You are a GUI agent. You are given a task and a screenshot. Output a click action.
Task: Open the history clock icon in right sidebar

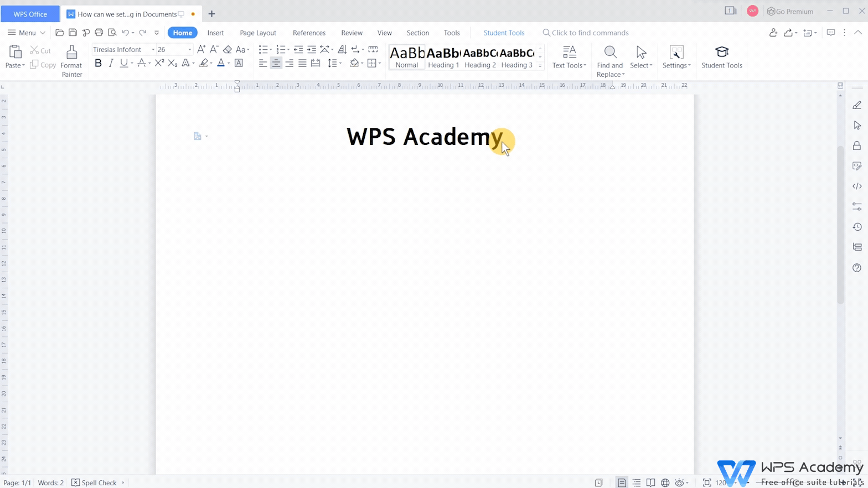tap(857, 227)
